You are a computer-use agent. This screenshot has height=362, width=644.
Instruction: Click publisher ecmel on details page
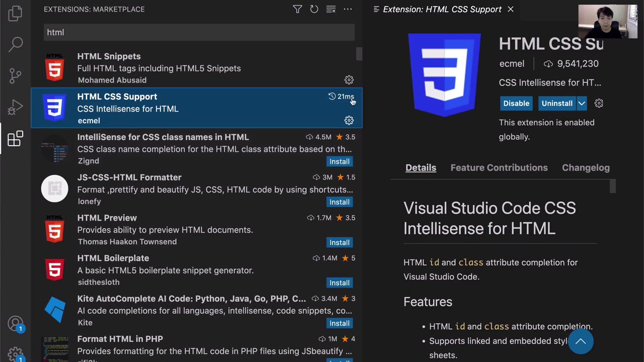[512, 64]
